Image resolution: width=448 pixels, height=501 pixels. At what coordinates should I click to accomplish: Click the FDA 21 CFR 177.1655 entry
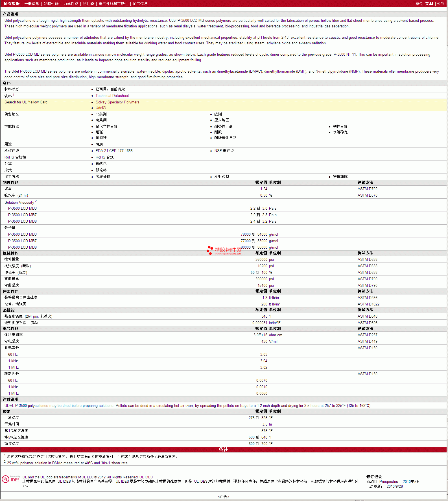pos(114,151)
